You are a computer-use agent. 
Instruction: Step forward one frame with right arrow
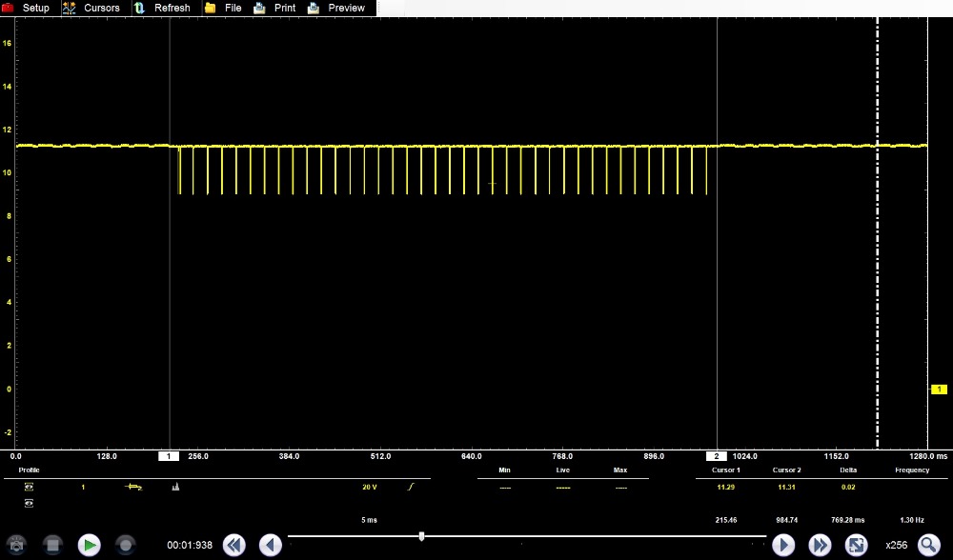[783, 545]
